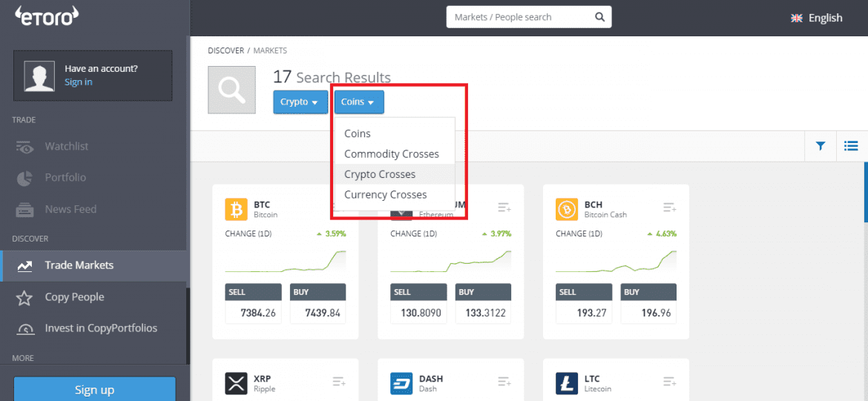The height and width of the screenshot is (401, 868).
Task: Click the Bitcoin Cash coin logo
Action: pyautogui.click(x=567, y=209)
